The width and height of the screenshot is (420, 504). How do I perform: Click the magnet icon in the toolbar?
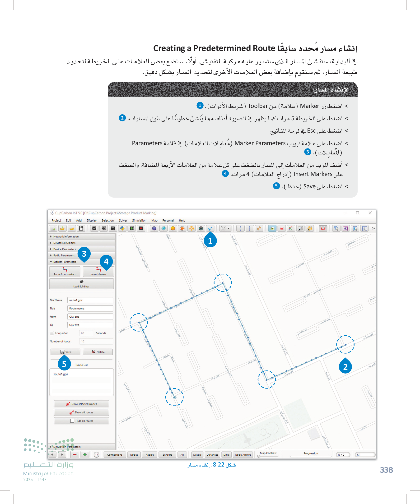(323, 228)
